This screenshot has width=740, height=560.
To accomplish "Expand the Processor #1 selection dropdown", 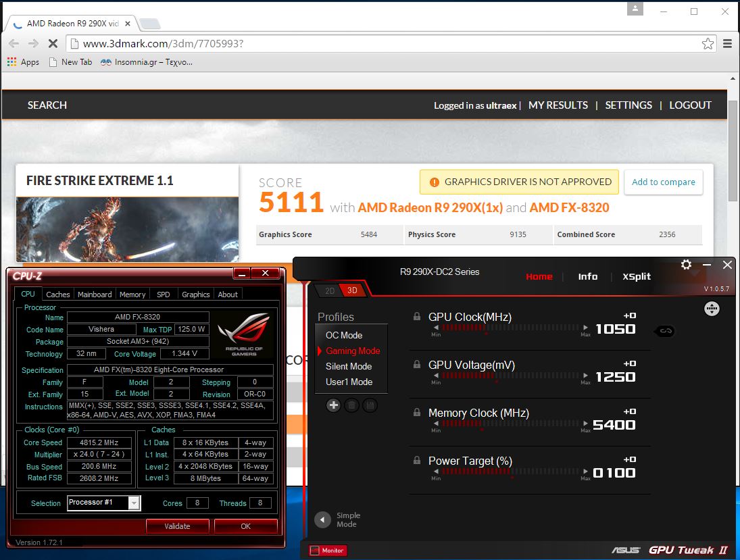I will click(x=134, y=503).
